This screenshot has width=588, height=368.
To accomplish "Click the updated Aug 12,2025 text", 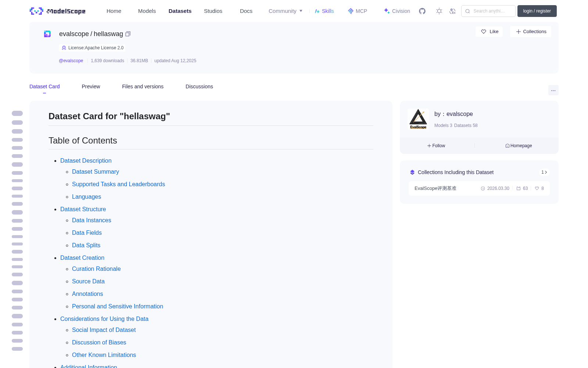I will pyautogui.click(x=175, y=61).
